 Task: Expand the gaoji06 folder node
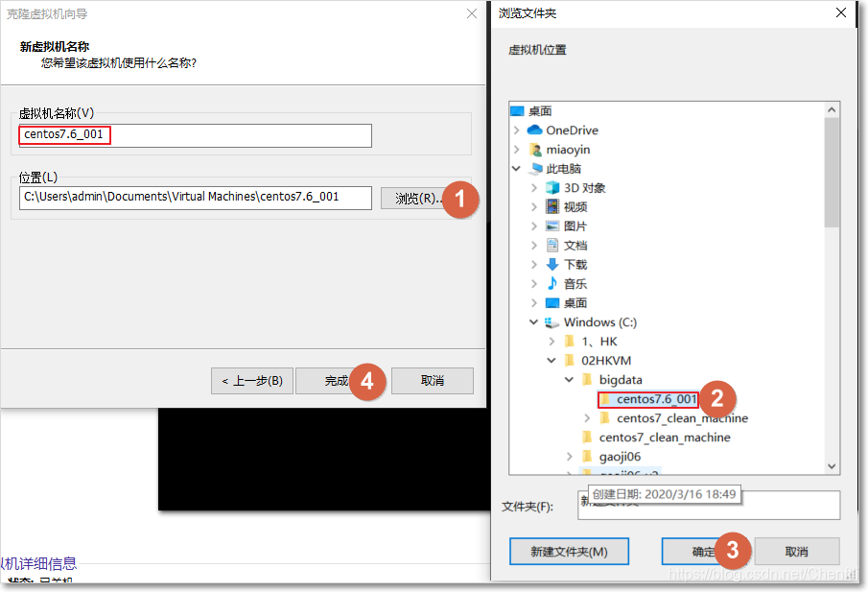(571, 456)
